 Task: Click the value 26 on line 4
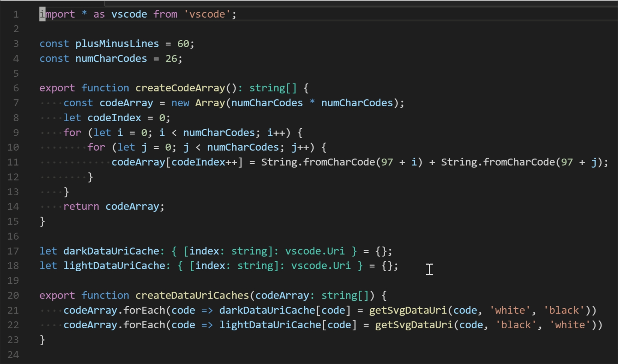pos(171,59)
